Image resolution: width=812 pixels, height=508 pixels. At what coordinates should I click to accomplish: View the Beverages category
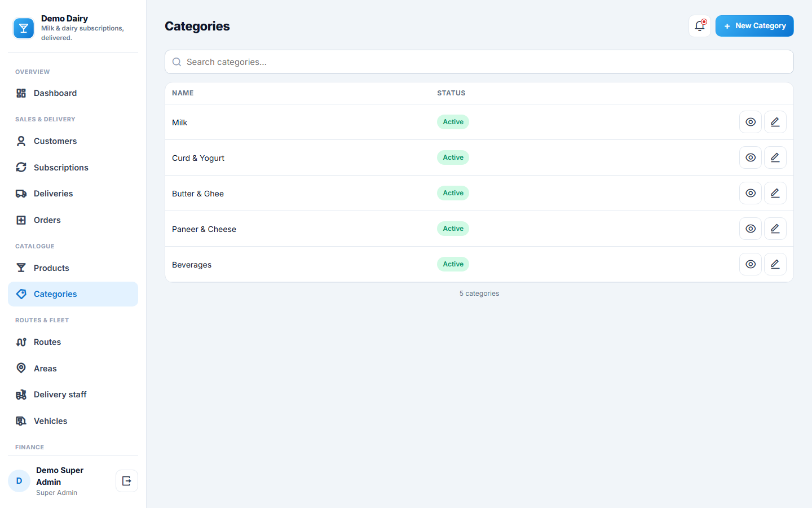pyautogui.click(x=751, y=264)
